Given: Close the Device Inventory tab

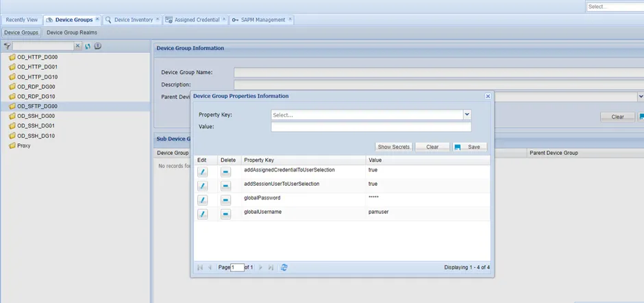Looking at the screenshot, I should point(158,19).
